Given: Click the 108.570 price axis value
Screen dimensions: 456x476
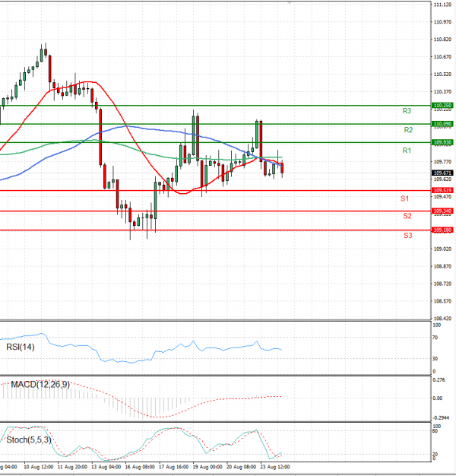Looking at the screenshot, I should click(x=442, y=301).
